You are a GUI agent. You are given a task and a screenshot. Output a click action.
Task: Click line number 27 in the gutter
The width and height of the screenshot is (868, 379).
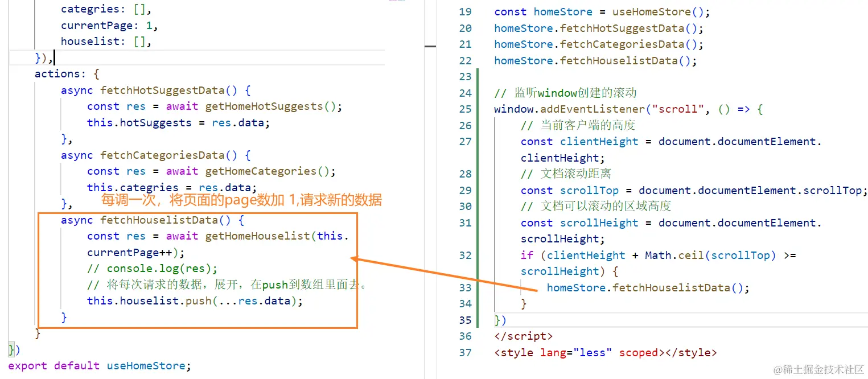click(x=465, y=142)
